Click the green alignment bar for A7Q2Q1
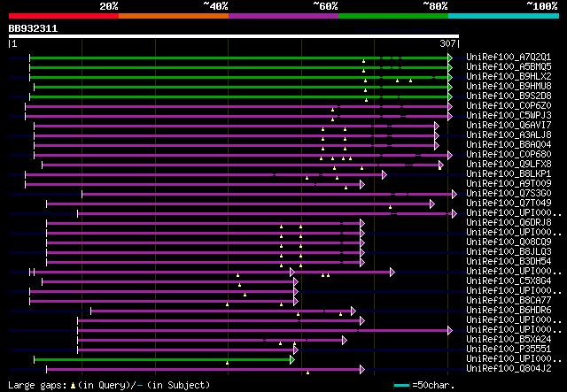This screenshot has width=567, height=392. tap(238, 58)
